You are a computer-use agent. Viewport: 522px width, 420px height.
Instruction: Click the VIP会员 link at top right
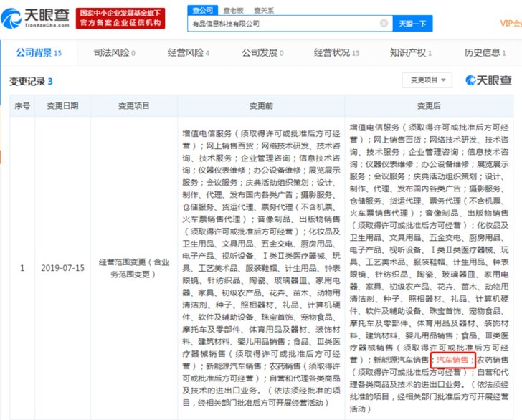[x=511, y=24]
